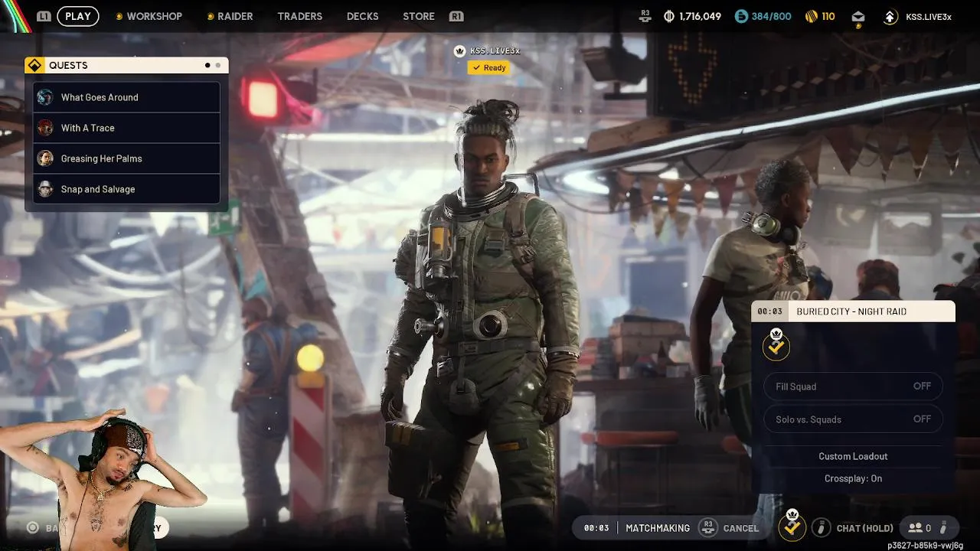This screenshot has width=980, height=551.
Task: Switch to the WORKSHOP tab
Action: (x=154, y=16)
